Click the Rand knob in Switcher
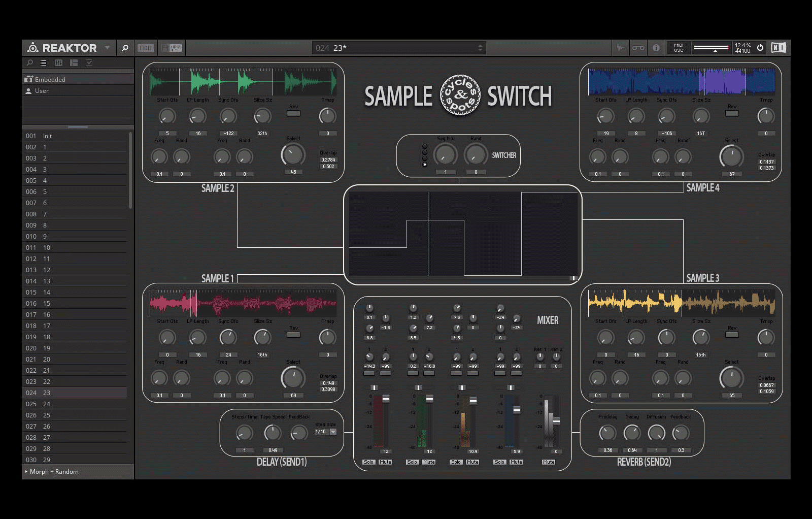The width and height of the screenshot is (812, 519). click(476, 154)
